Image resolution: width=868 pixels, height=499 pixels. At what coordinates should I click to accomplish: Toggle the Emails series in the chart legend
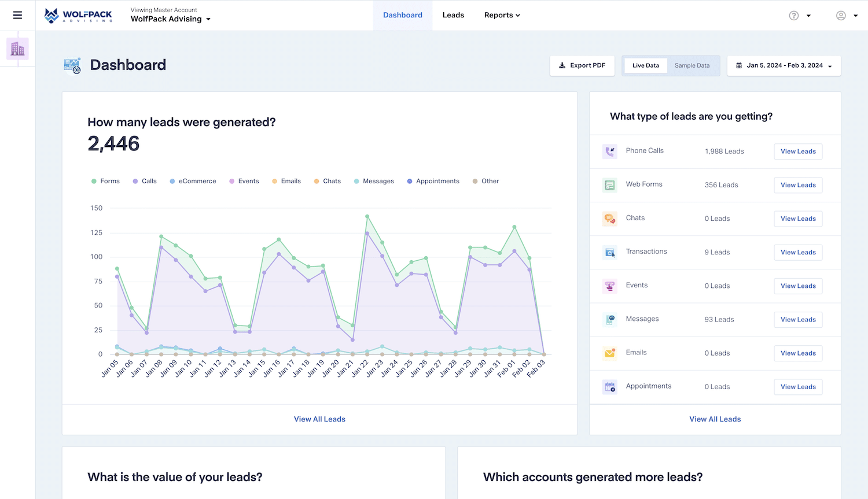pyautogui.click(x=286, y=181)
